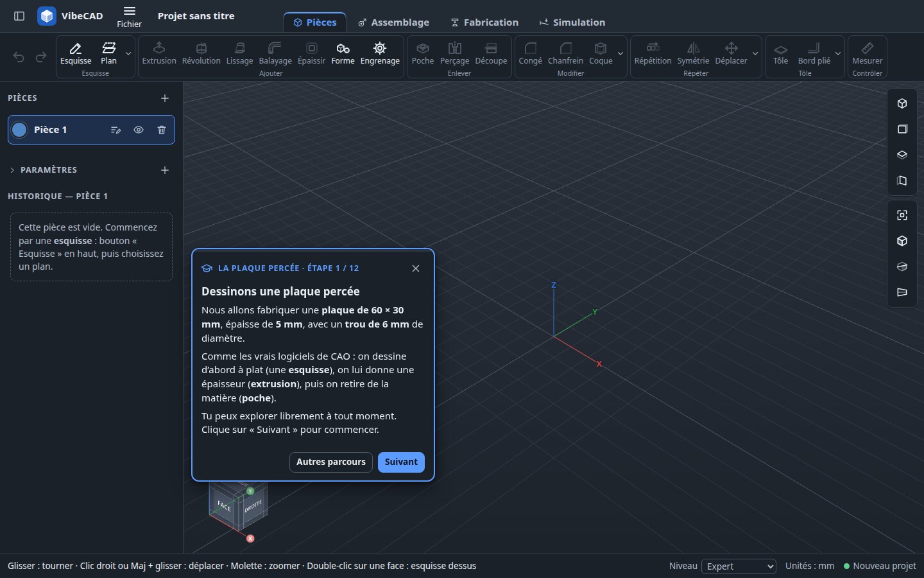The image size is (924, 578).
Task: Apply the Chanfrein chamfer tool
Action: click(566, 53)
